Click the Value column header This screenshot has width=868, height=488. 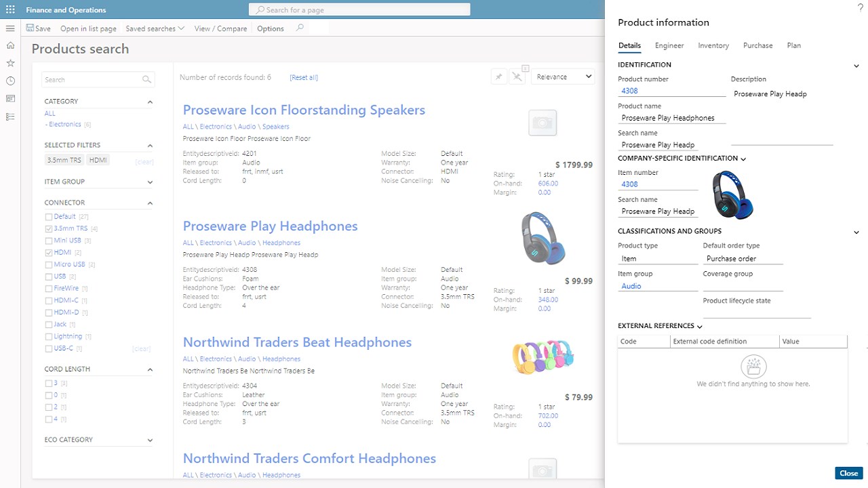(812, 342)
